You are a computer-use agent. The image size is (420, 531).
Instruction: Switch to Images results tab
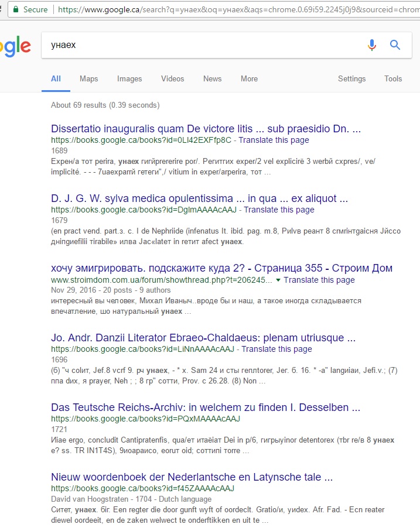click(x=129, y=78)
